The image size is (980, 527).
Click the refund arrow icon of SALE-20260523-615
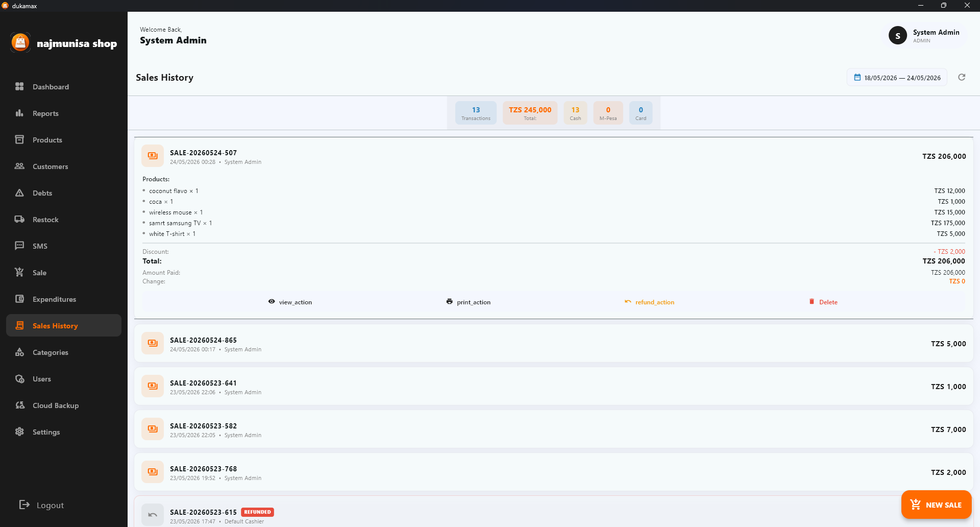[153, 515]
